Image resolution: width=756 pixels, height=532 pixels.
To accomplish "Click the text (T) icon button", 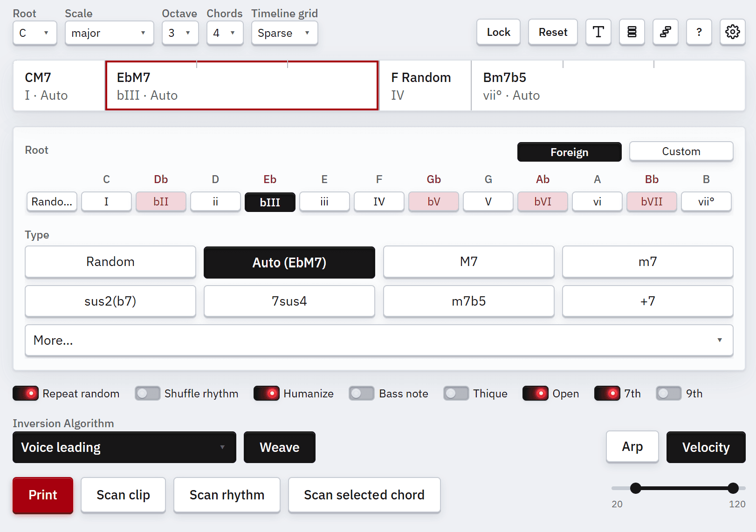I will pos(598,32).
